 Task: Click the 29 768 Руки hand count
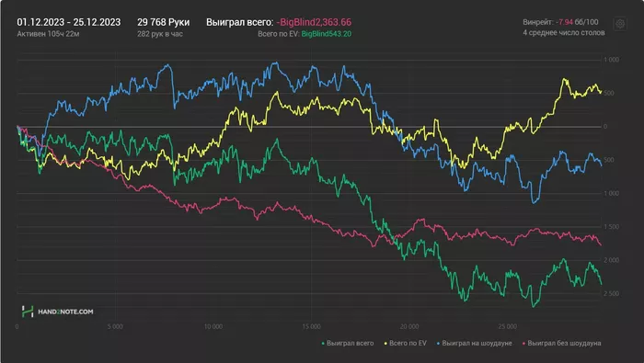tap(164, 22)
